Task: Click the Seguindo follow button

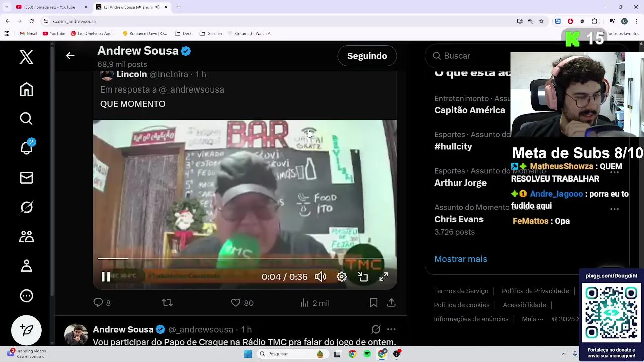Action: pos(367,56)
